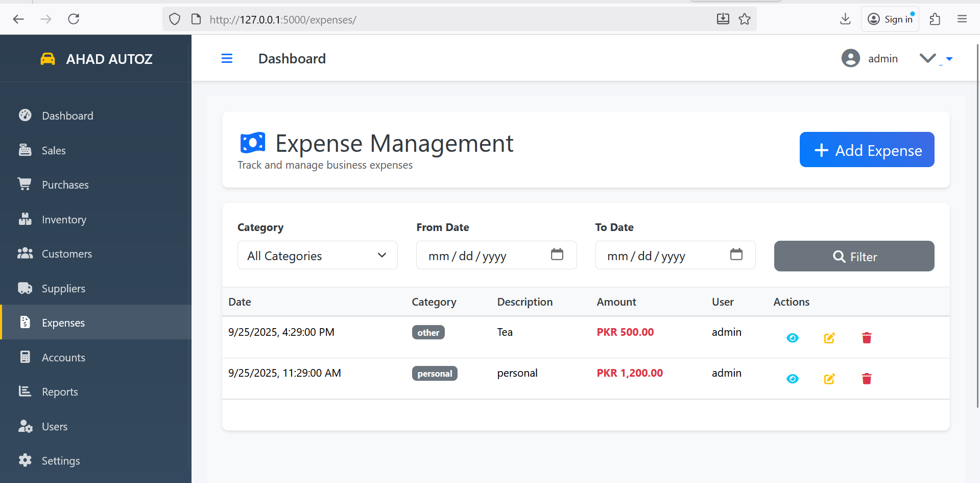This screenshot has width=980, height=483.
Task: Click the browser URL address field
Action: click(x=449, y=19)
